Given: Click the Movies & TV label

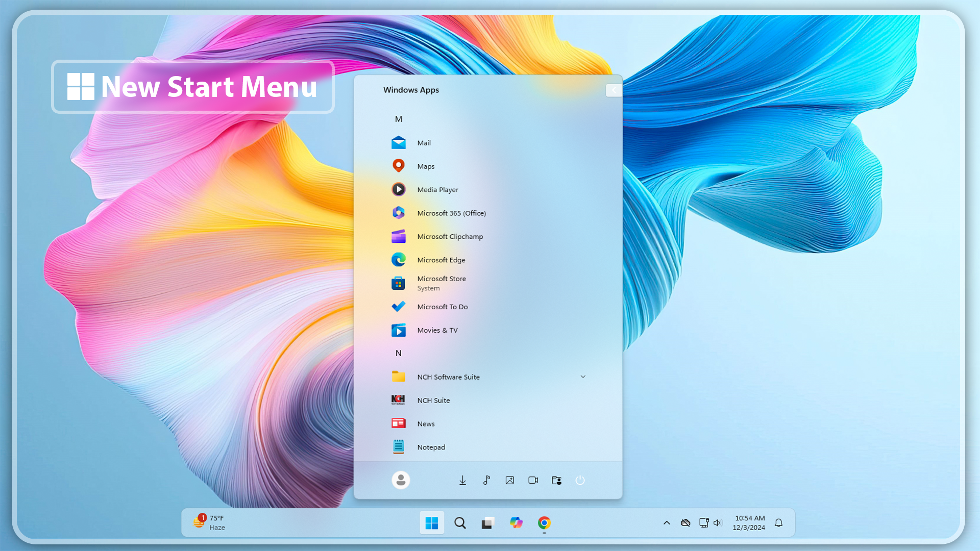Looking at the screenshot, I should [437, 330].
